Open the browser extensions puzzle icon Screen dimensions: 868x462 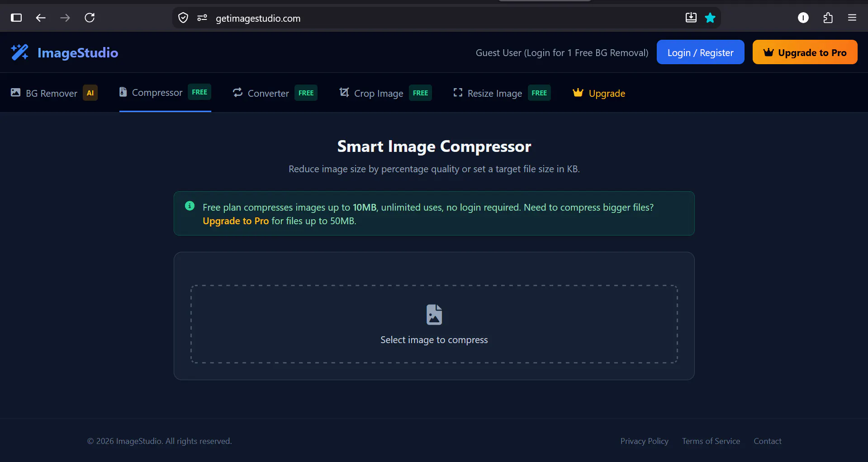(x=828, y=18)
